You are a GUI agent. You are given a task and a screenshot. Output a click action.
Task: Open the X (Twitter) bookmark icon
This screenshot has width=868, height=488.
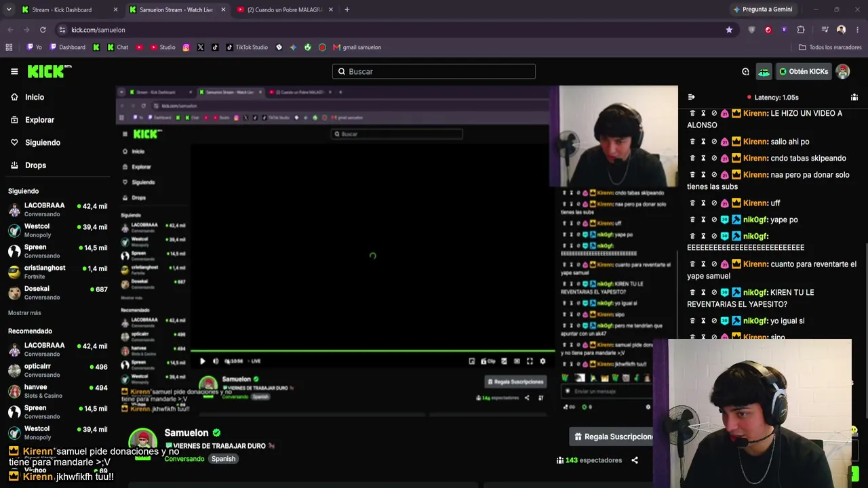tap(201, 47)
